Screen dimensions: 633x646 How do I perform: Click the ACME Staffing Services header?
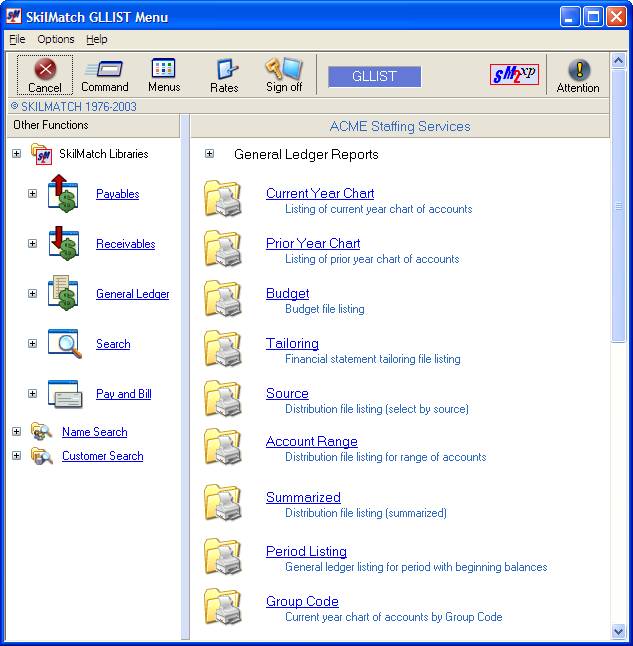coord(400,126)
